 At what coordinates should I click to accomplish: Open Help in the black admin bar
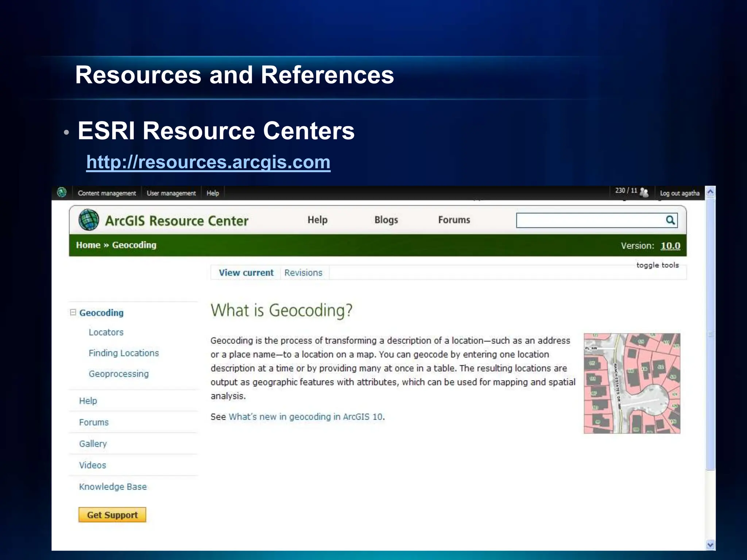pyautogui.click(x=213, y=193)
